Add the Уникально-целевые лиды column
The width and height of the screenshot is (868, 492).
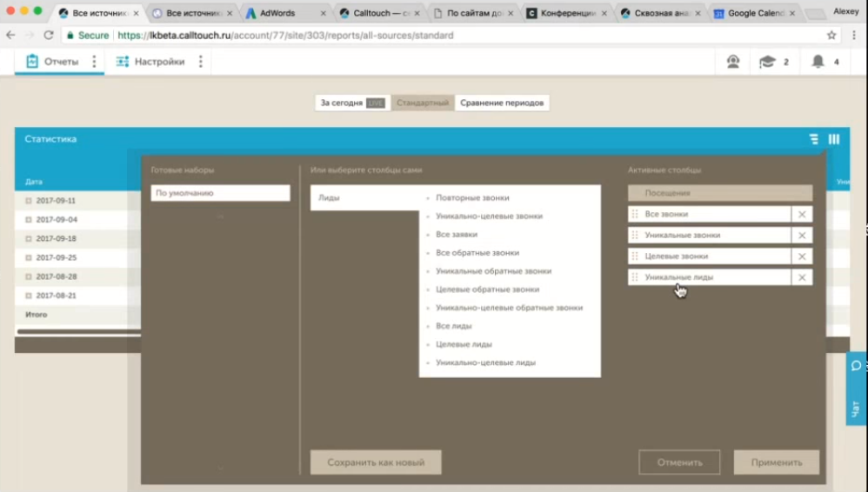pos(485,362)
